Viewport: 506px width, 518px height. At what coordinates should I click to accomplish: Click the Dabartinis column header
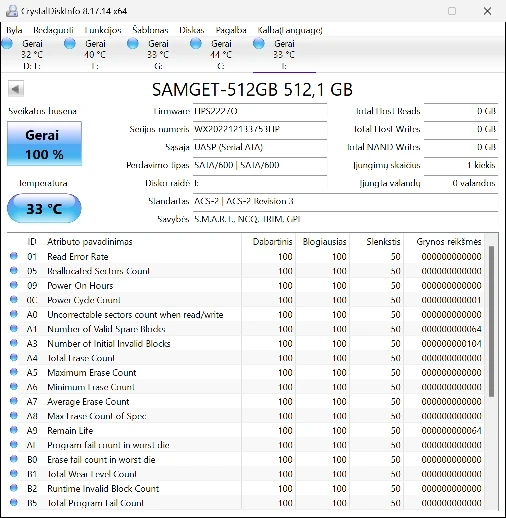[x=268, y=242]
